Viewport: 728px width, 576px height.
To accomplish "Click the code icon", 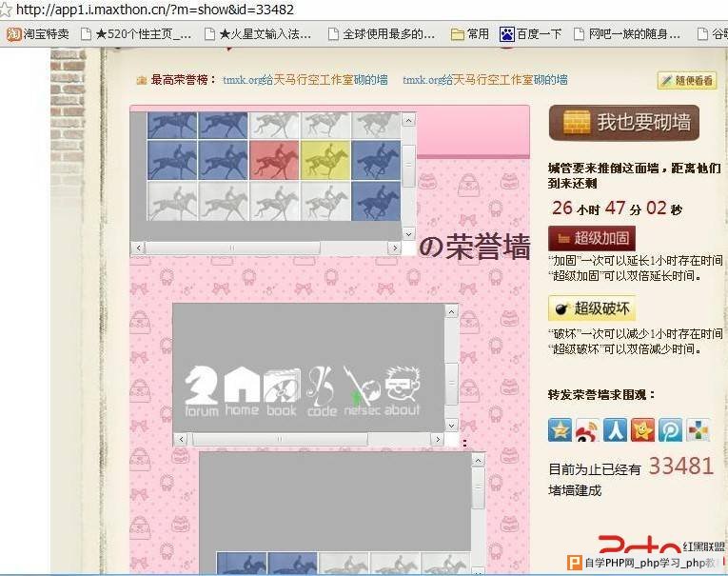I will click(x=322, y=391).
